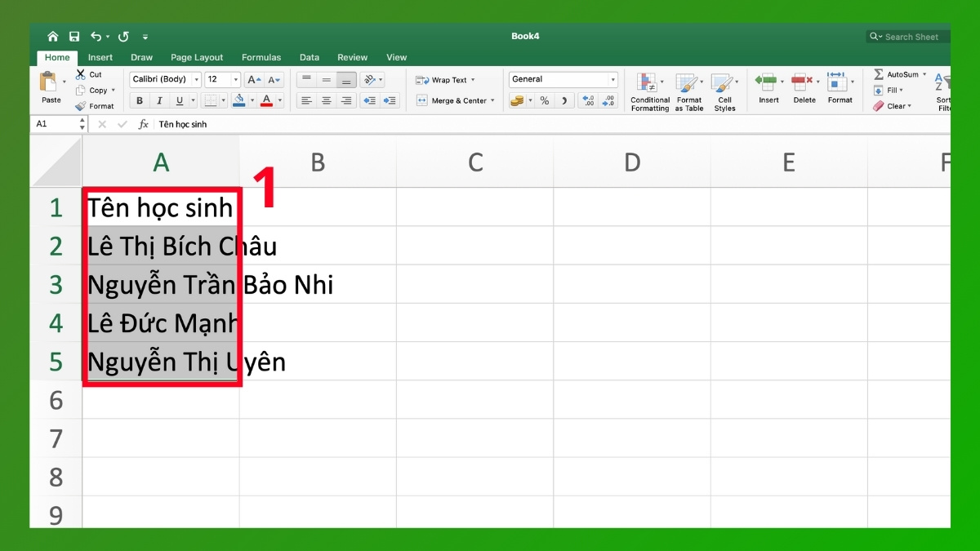Click the Increase Decimal icon
Viewport: 980px width, 551px height.
[587, 100]
